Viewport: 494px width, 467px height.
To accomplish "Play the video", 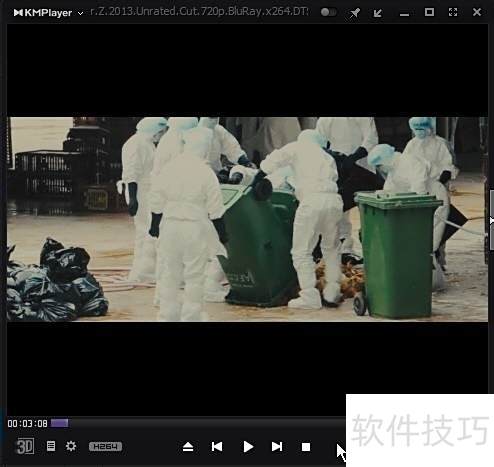I will (248, 447).
